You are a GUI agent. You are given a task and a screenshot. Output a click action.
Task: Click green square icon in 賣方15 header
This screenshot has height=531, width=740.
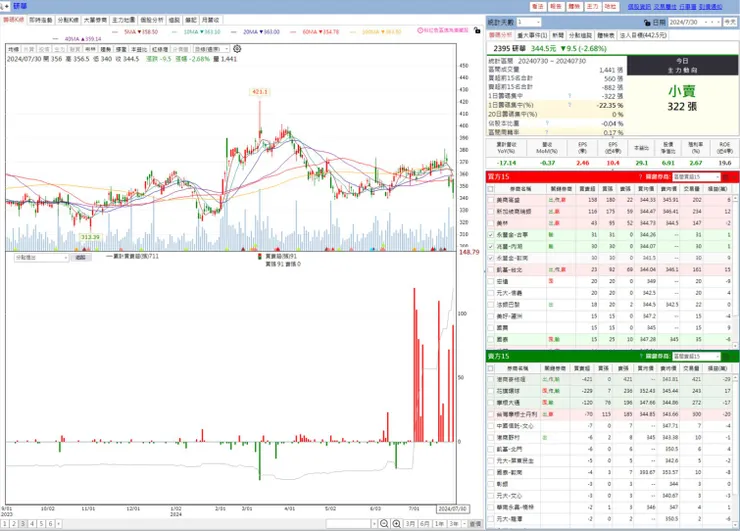point(726,356)
